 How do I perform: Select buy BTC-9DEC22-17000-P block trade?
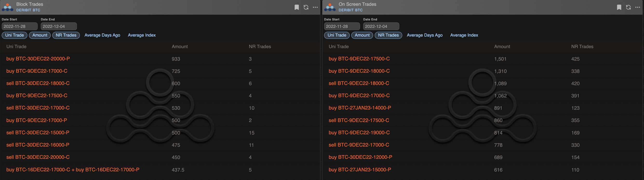(x=36, y=120)
